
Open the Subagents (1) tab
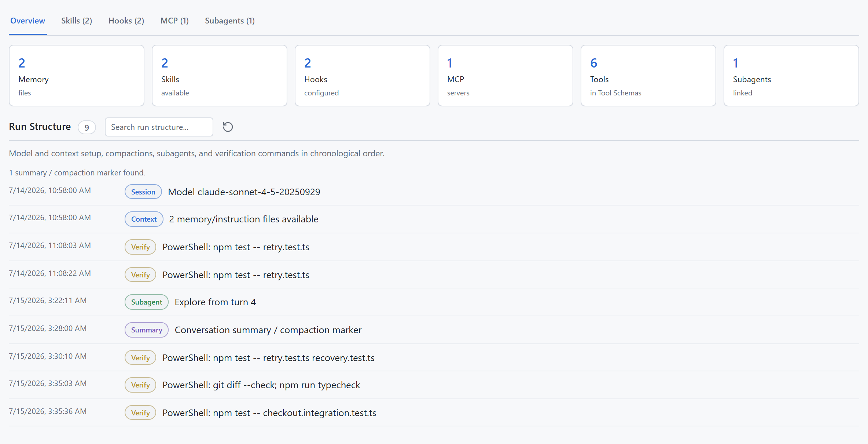[x=229, y=21]
